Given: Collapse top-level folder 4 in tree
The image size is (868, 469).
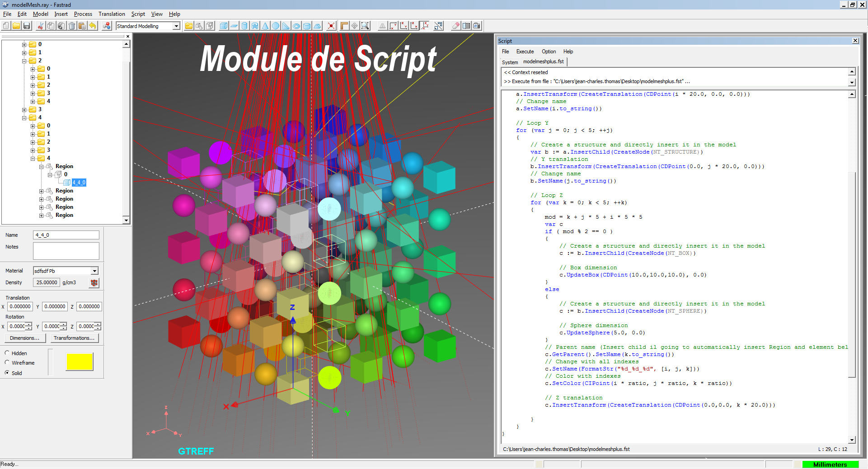Looking at the screenshot, I should [x=24, y=117].
